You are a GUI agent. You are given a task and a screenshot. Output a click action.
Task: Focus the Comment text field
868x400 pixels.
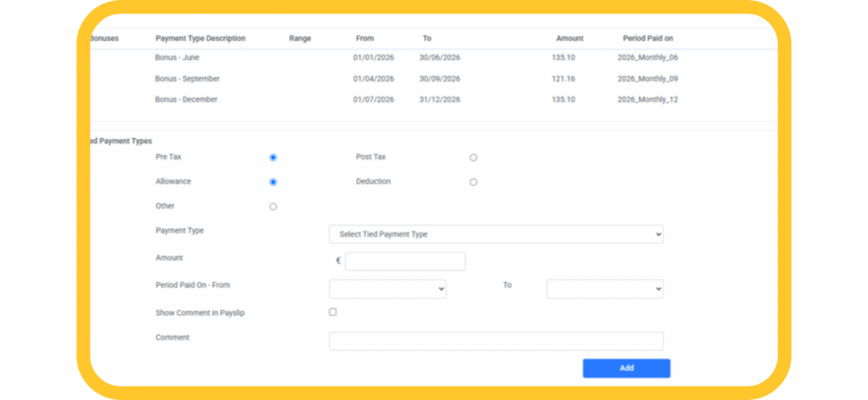click(x=496, y=341)
